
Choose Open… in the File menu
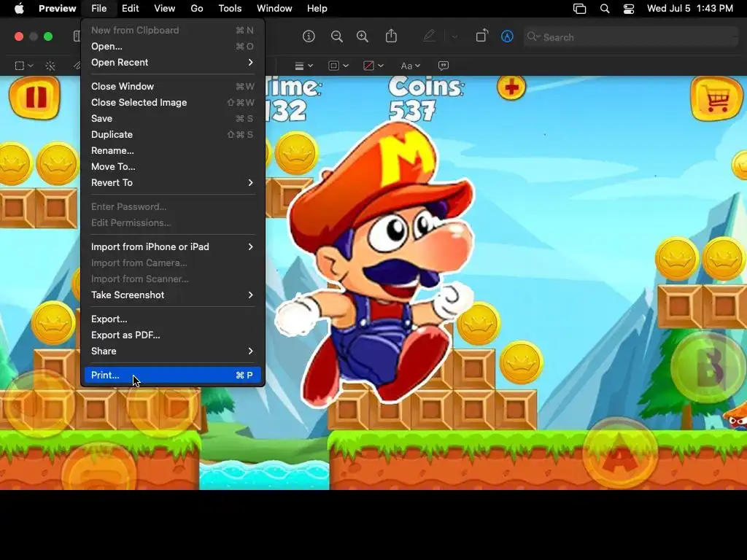(x=172, y=46)
